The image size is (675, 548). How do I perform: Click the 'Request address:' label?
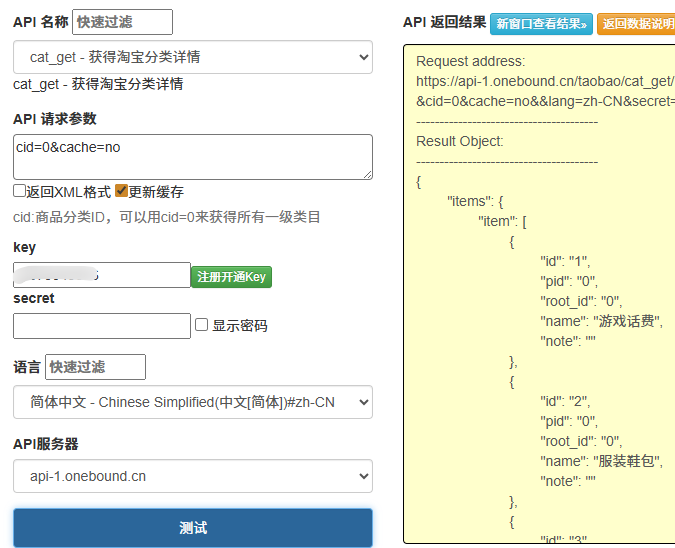[471, 61]
